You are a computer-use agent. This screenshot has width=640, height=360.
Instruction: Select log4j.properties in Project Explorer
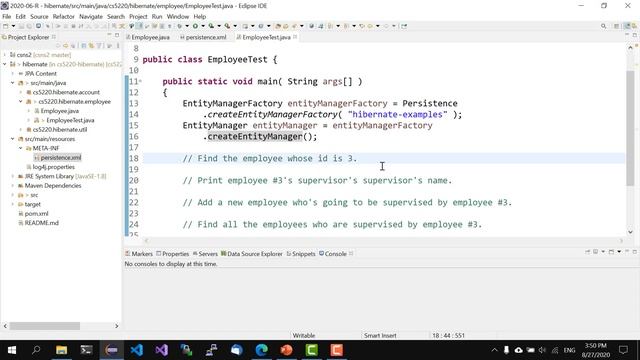point(53,167)
